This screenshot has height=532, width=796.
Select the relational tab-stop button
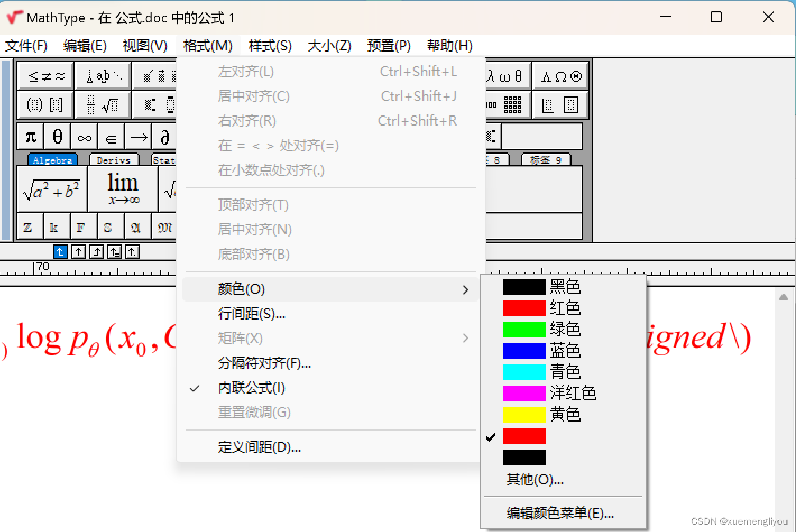tap(114, 252)
